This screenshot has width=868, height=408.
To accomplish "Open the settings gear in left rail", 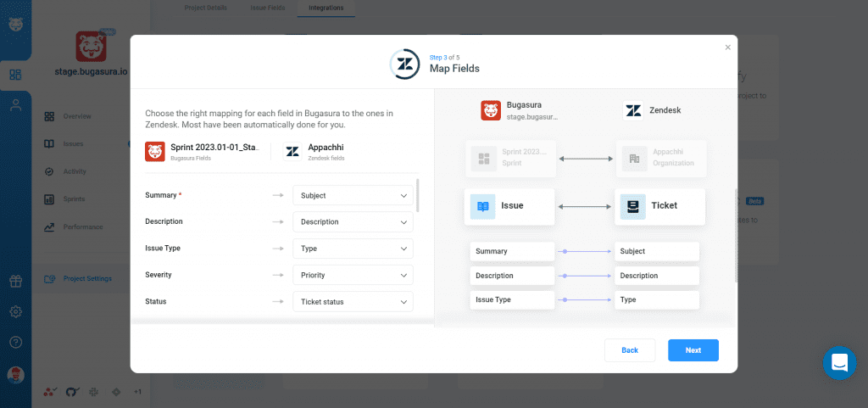I will [15, 311].
